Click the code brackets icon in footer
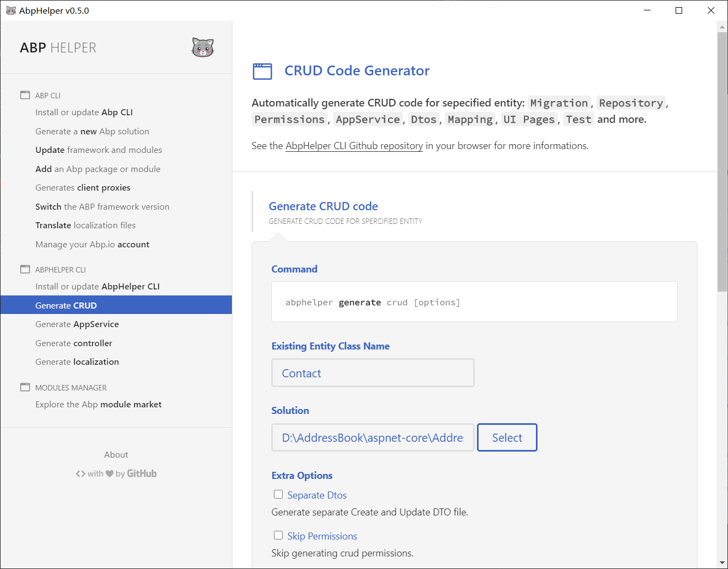 (x=81, y=473)
